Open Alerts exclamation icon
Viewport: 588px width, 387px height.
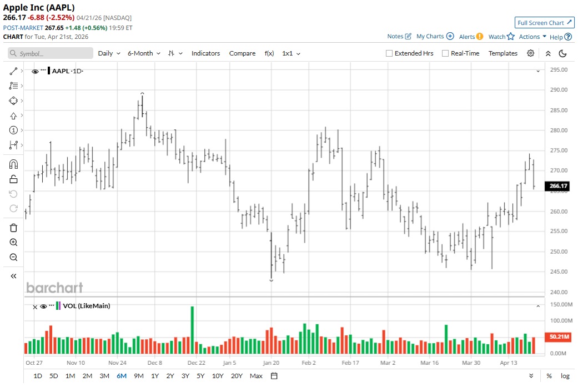[480, 37]
